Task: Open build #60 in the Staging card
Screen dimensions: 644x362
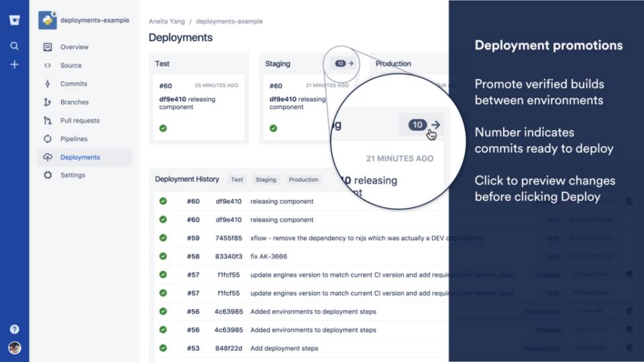Action: (x=276, y=86)
